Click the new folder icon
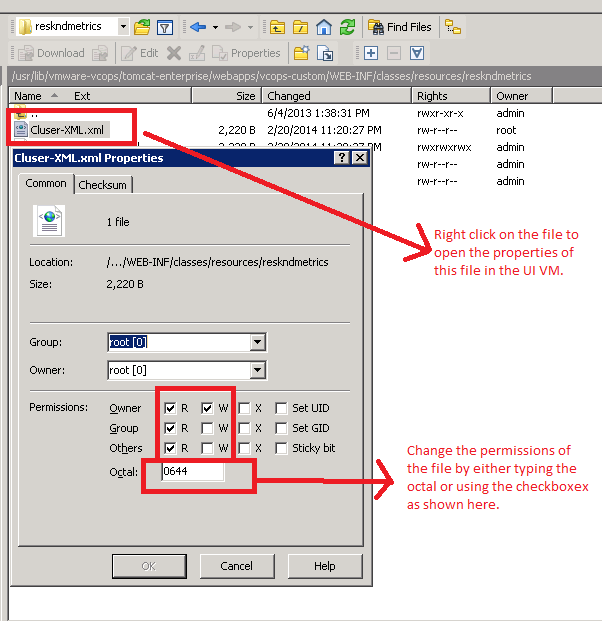The image size is (602, 621). (x=300, y=53)
